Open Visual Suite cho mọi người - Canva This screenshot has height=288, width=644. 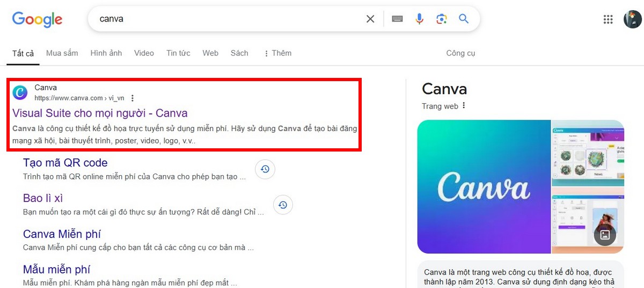100,113
